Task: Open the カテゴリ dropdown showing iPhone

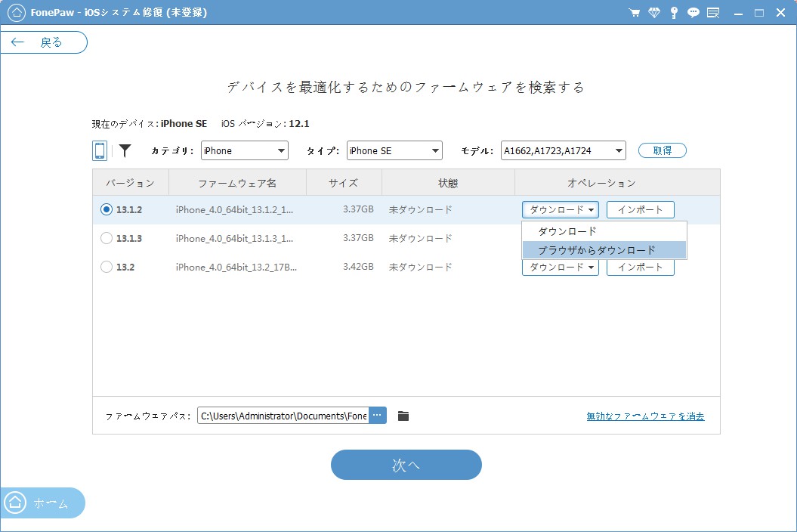Action: (x=245, y=150)
